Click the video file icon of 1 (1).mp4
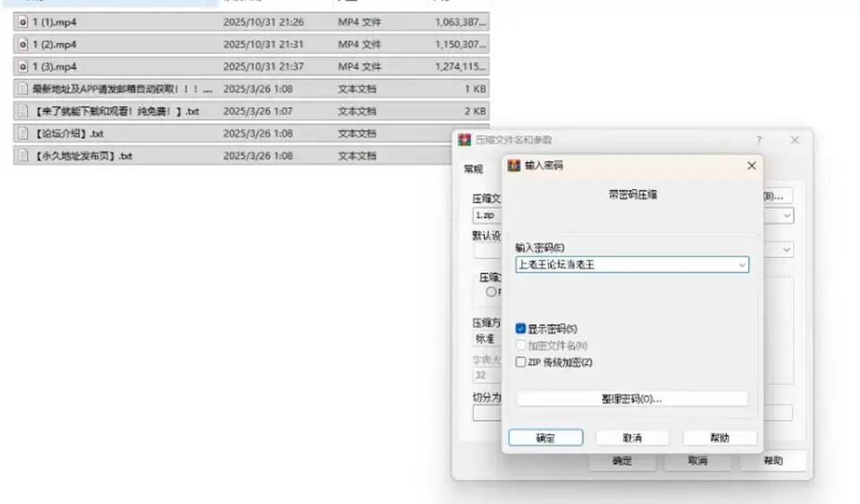Image resolution: width=860 pixels, height=504 pixels. pos(22,21)
